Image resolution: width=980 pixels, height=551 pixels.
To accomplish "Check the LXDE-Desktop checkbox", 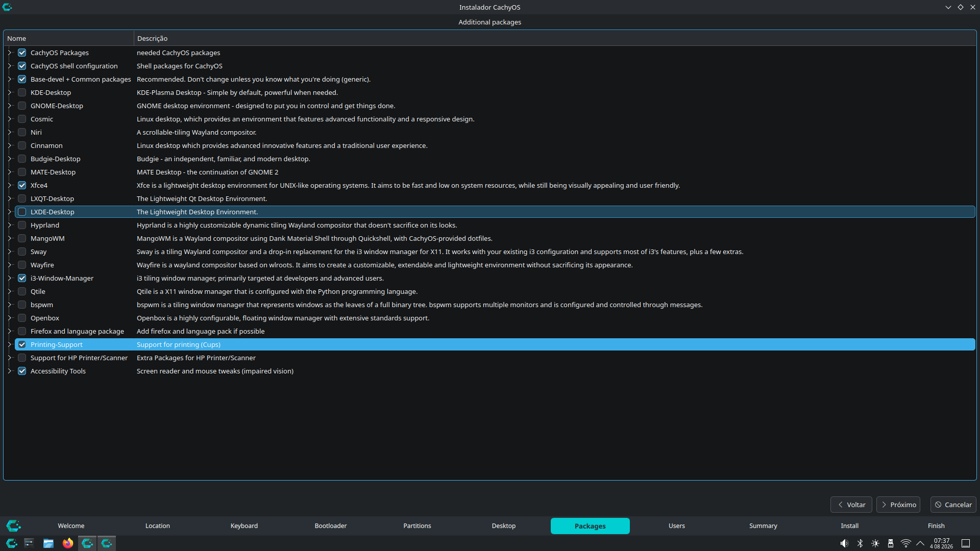I will (22, 212).
